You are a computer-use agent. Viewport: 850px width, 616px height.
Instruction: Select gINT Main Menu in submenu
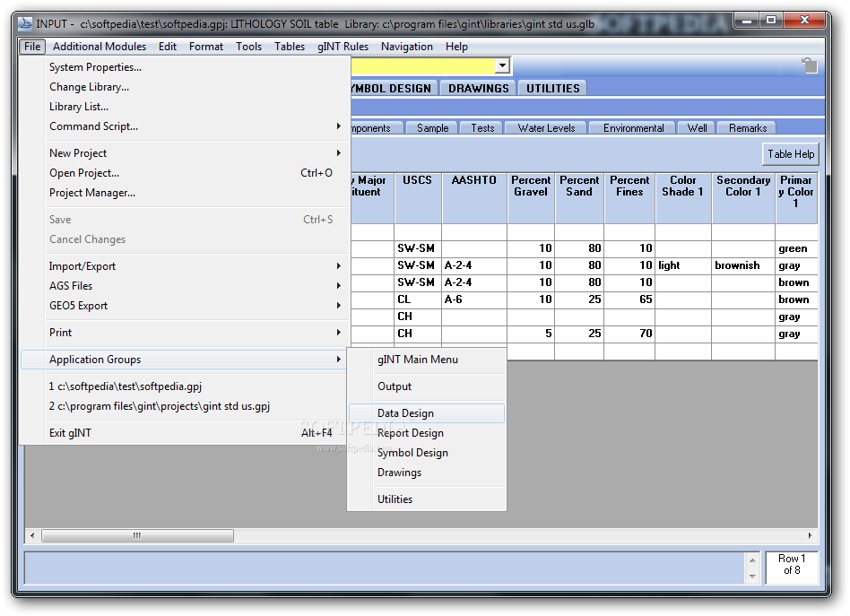coord(427,360)
